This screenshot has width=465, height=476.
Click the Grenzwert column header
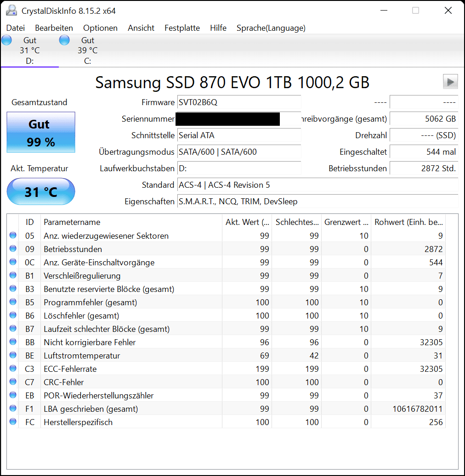(346, 222)
